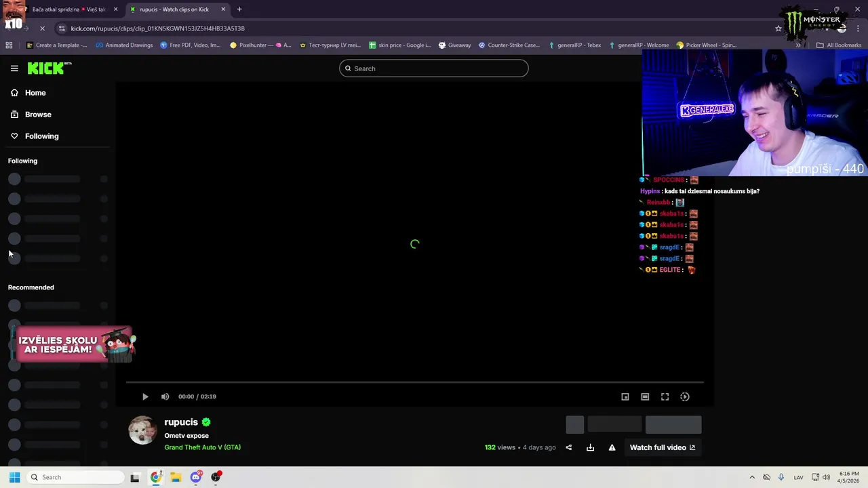Close the rupucis Watch clips tab
The height and width of the screenshot is (488, 868).
(223, 9)
